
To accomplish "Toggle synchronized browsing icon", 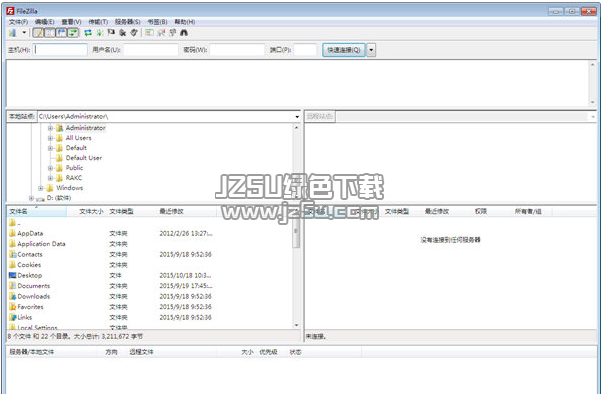I will click(173, 33).
